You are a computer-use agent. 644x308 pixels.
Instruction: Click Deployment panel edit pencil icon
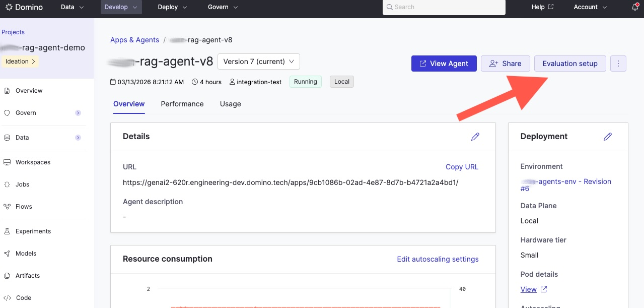coord(607,137)
